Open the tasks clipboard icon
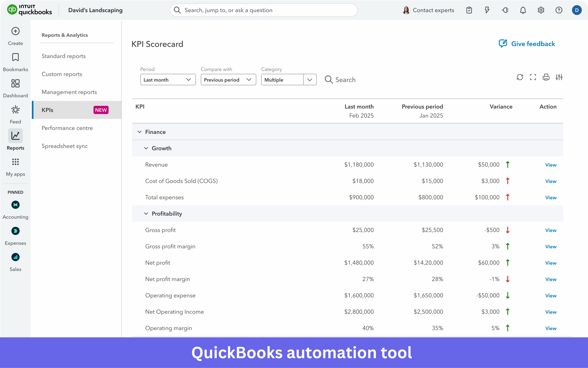 [469, 10]
